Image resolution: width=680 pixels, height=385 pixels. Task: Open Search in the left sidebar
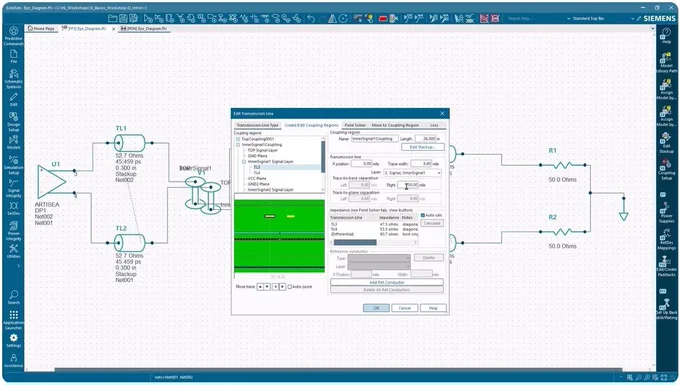coord(13,297)
